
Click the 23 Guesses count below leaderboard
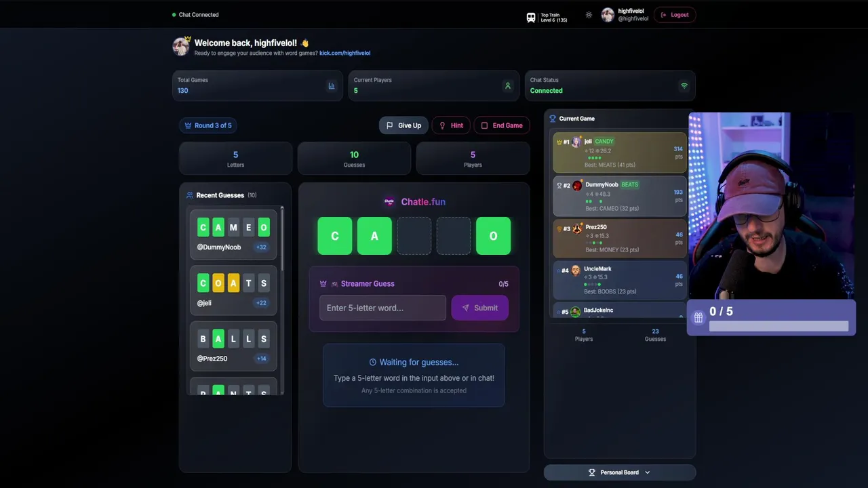(x=655, y=335)
